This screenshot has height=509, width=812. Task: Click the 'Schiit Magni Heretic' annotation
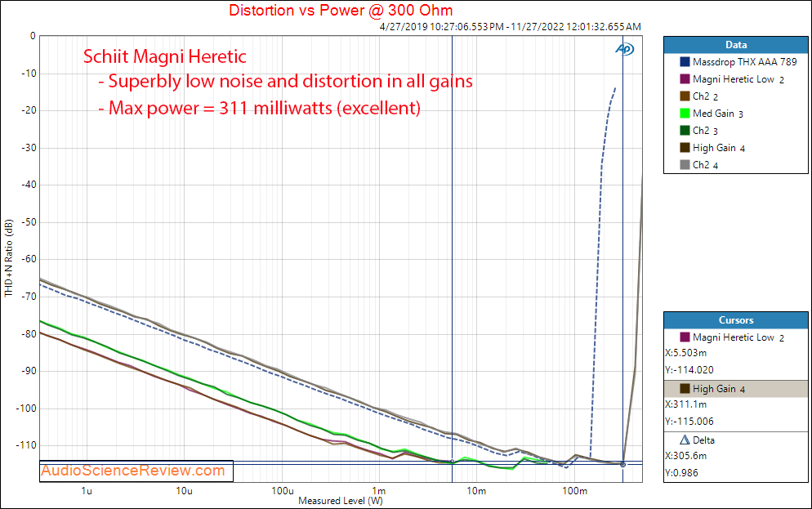[165, 56]
